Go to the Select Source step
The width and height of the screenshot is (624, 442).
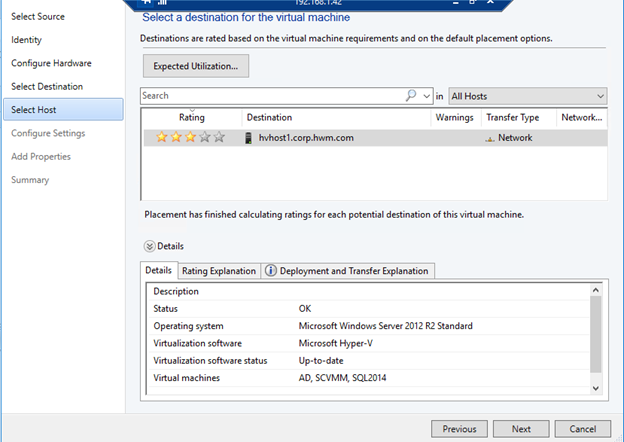tap(38, 16)
